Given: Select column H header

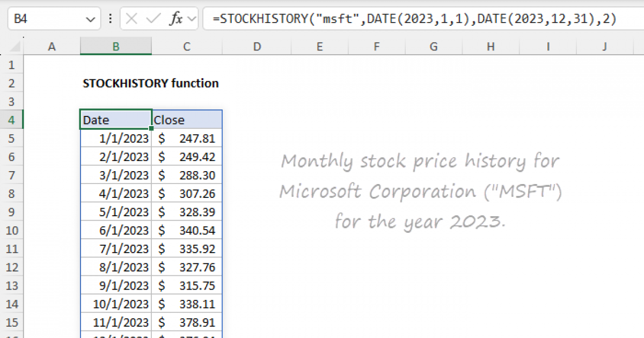Looking at the screenshot, I should click(x=491, y=47).
